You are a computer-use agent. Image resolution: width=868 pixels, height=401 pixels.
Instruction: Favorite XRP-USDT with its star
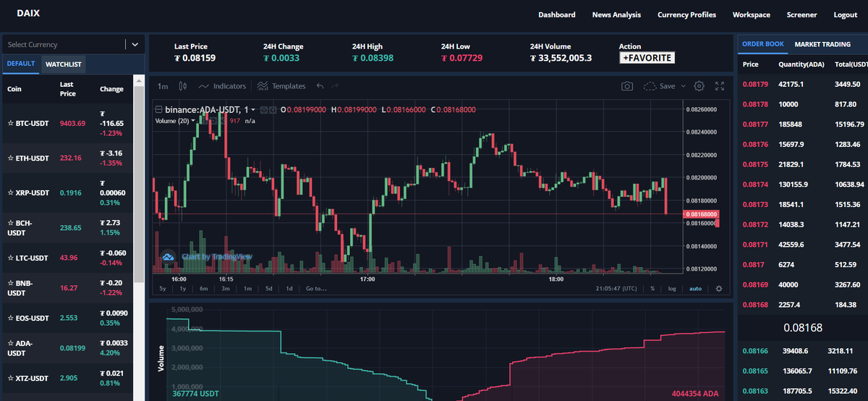click(10, 193)
